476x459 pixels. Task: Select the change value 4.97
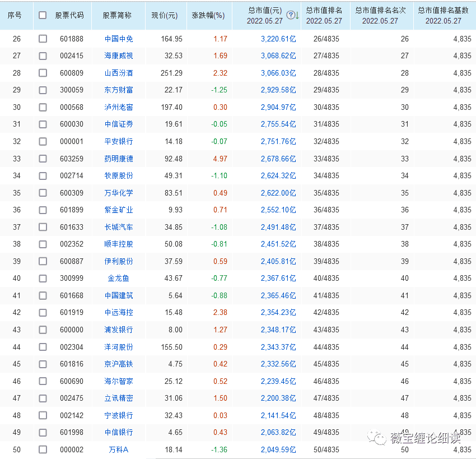[220, 159]
